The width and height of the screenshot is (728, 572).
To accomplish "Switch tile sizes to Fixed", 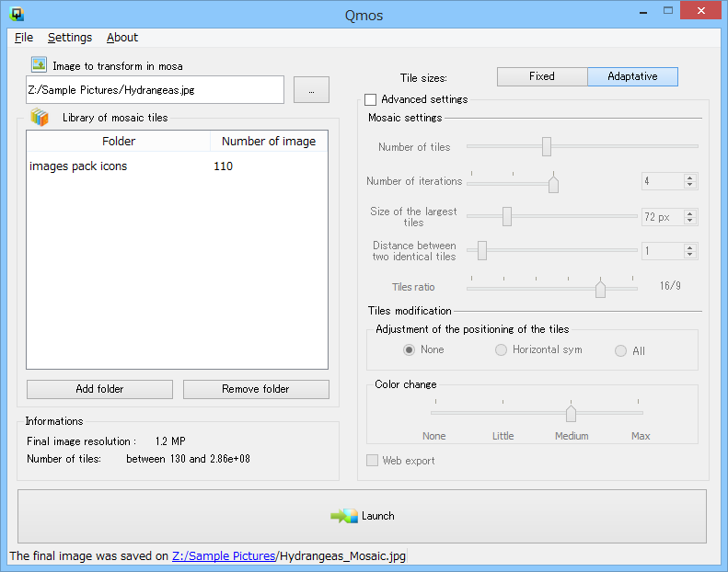I will tap(542, 76).
